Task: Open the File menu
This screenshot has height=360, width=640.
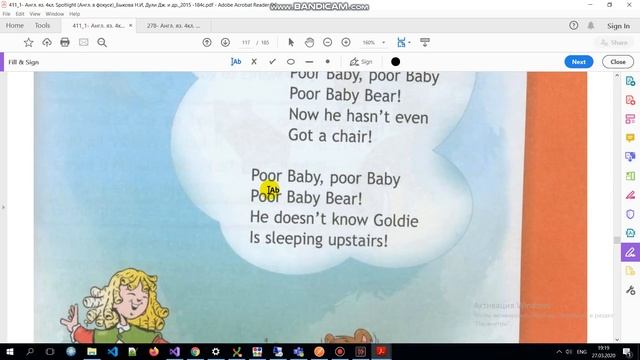Action: point(7,14)
